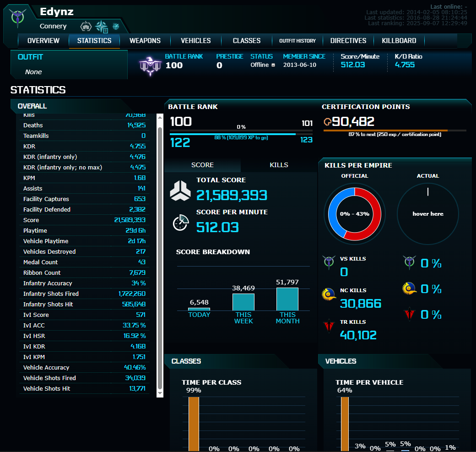Go to the Classes tab
The width and height of the screenshot is (476, 452).
coord(247,41)
